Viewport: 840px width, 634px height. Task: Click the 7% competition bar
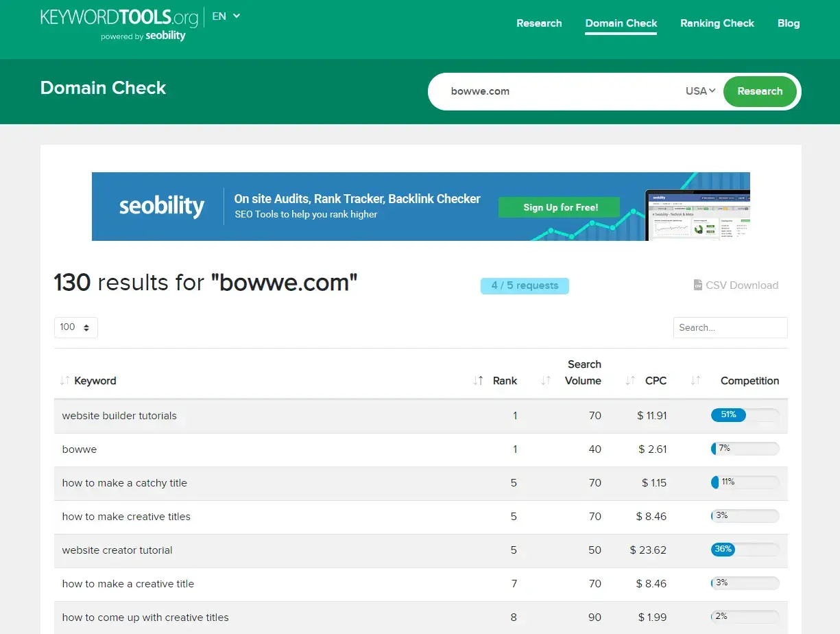[x=745, y=449]
